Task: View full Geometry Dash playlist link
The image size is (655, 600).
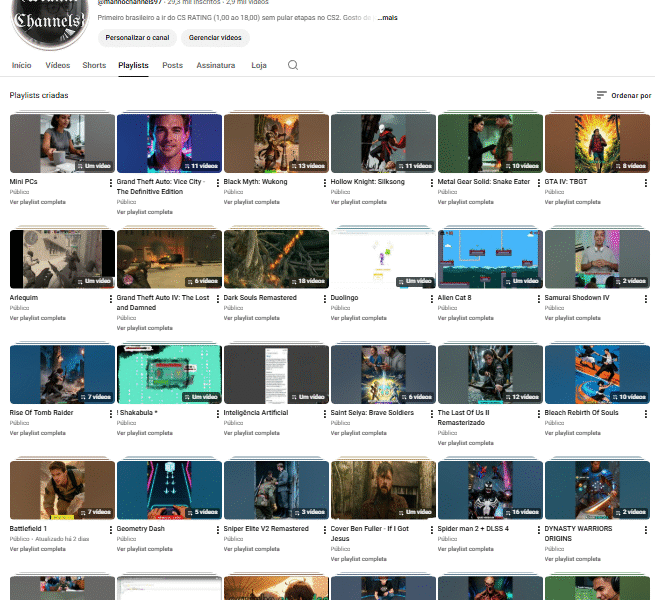Action: (x=145, y=549)
